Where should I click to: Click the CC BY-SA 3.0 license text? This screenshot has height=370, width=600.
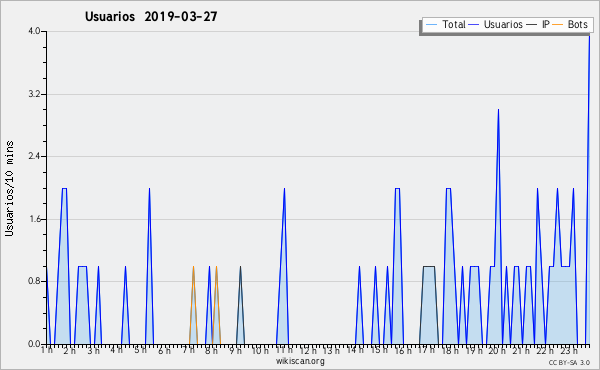click(x=569, y=363)
